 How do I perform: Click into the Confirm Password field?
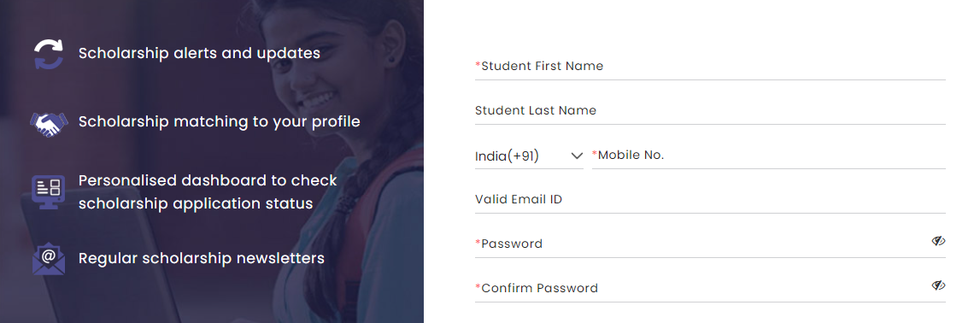(700, 288)
